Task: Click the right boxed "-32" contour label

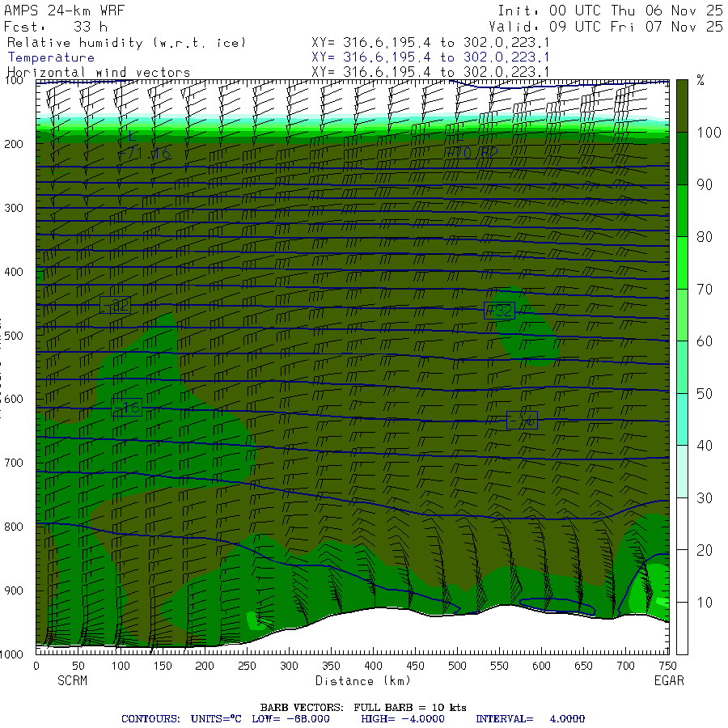Action: [499, 311]
